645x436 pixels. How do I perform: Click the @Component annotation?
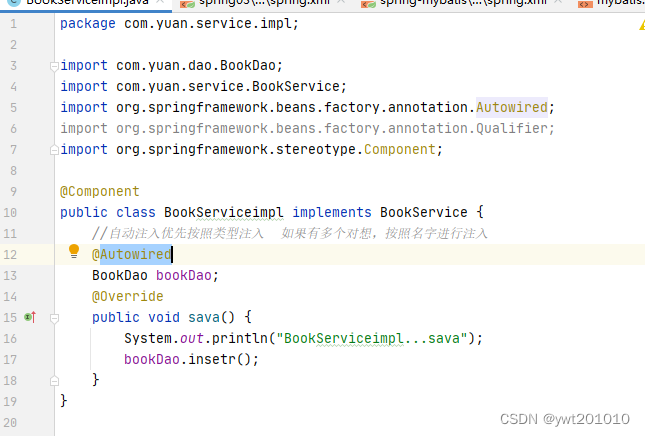point(100,191)
